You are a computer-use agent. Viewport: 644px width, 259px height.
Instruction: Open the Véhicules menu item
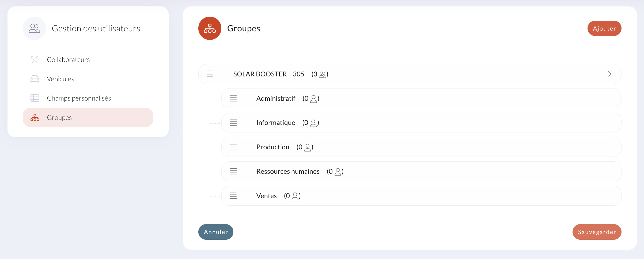point(88,79)
